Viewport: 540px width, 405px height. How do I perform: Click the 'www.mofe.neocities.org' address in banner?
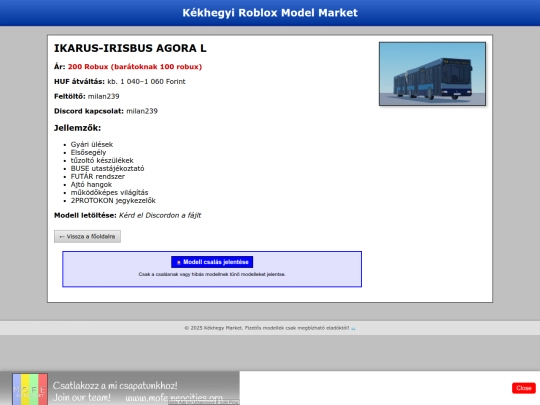tap(174, 398)
